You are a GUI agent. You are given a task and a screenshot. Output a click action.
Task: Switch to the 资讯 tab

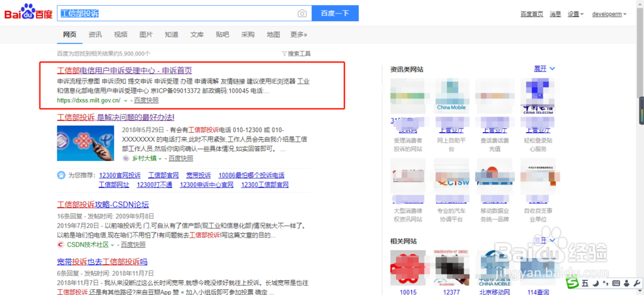click(95, 35)
